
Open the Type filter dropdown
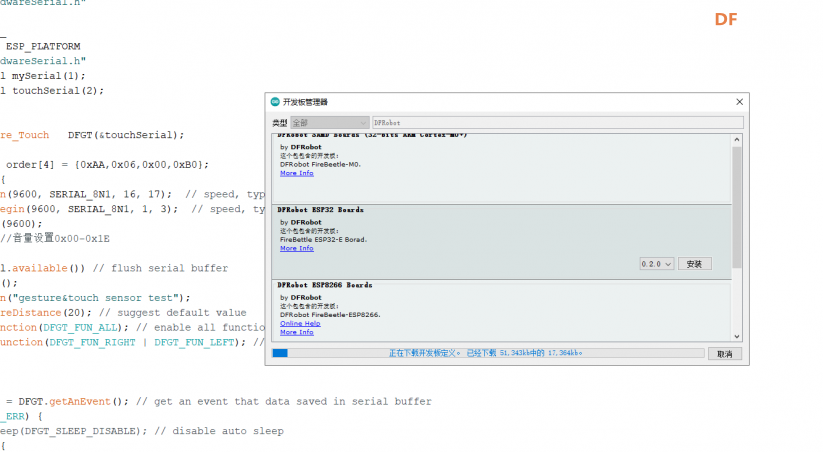point(329,123)
